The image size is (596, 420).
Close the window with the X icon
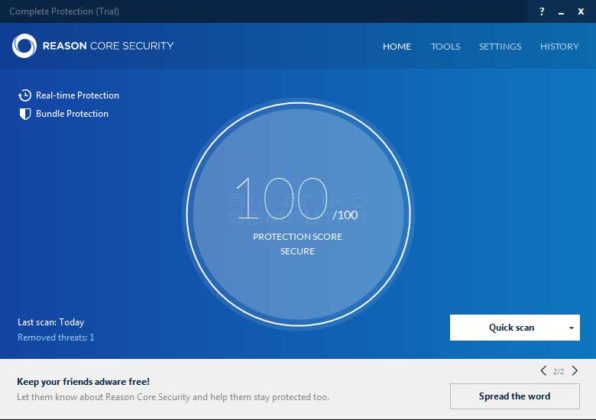580,12
